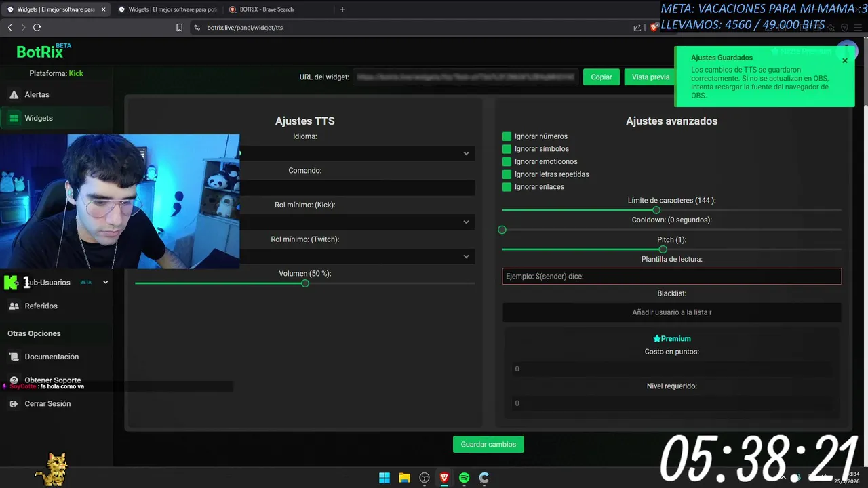Select the Widgets grid icon in sidebar
Image resolution: width=868 pixels, height=488 pixels.
point(14,118)
